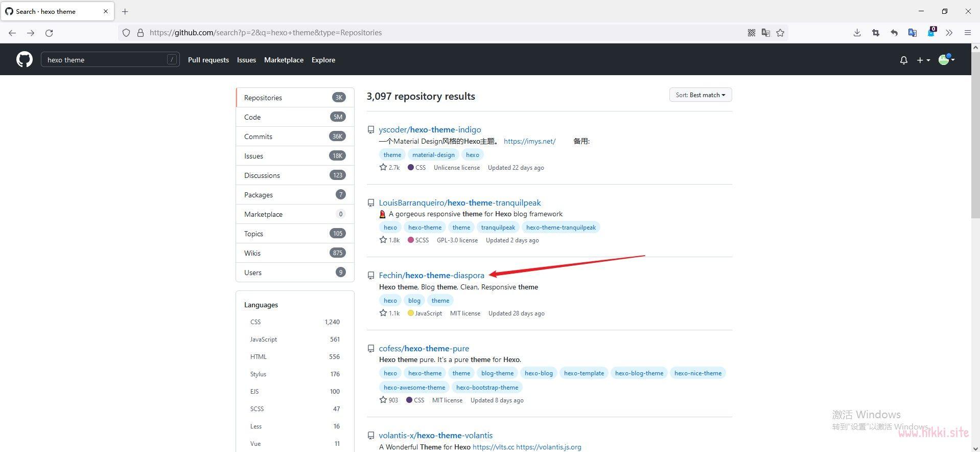Click the hexo theme search field
980x452 pixels.
coord(110,60)
